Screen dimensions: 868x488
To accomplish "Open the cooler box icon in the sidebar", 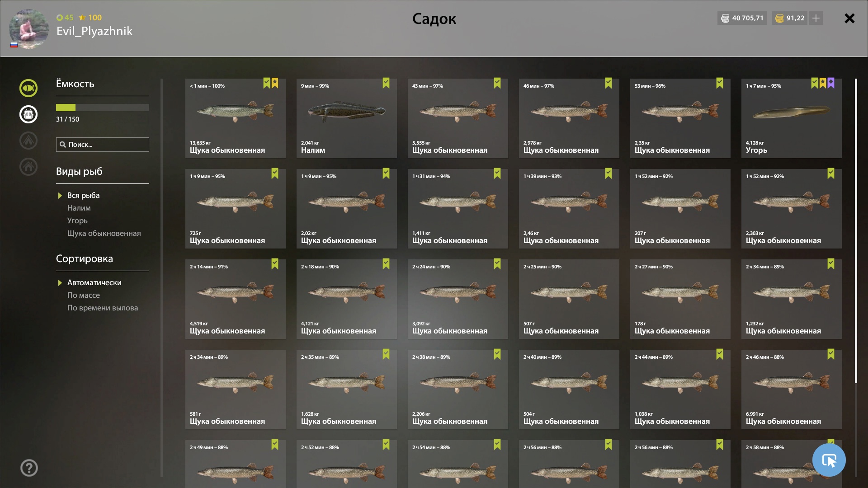I will [x=28, y=114].
